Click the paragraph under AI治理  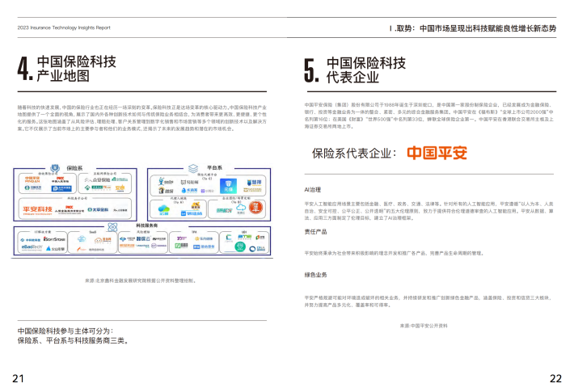click(429, 211)
